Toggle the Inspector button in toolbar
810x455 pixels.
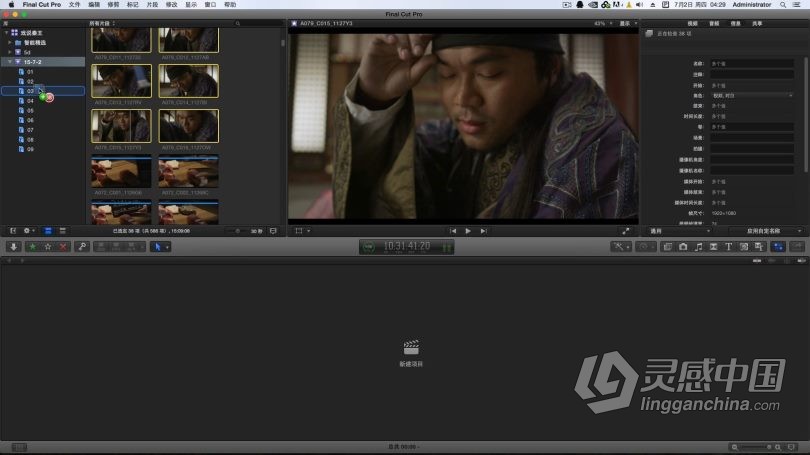pyautogui.click(x=778, y=247)
